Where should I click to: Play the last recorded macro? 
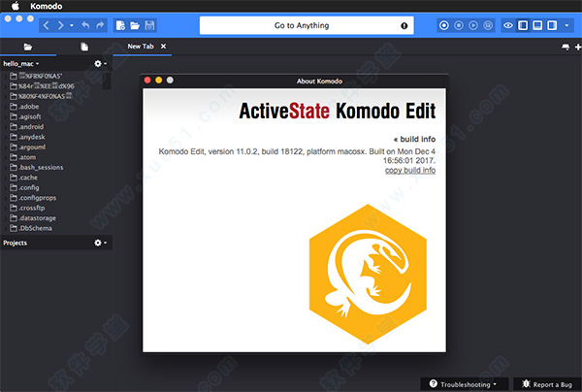click(473, 25)
